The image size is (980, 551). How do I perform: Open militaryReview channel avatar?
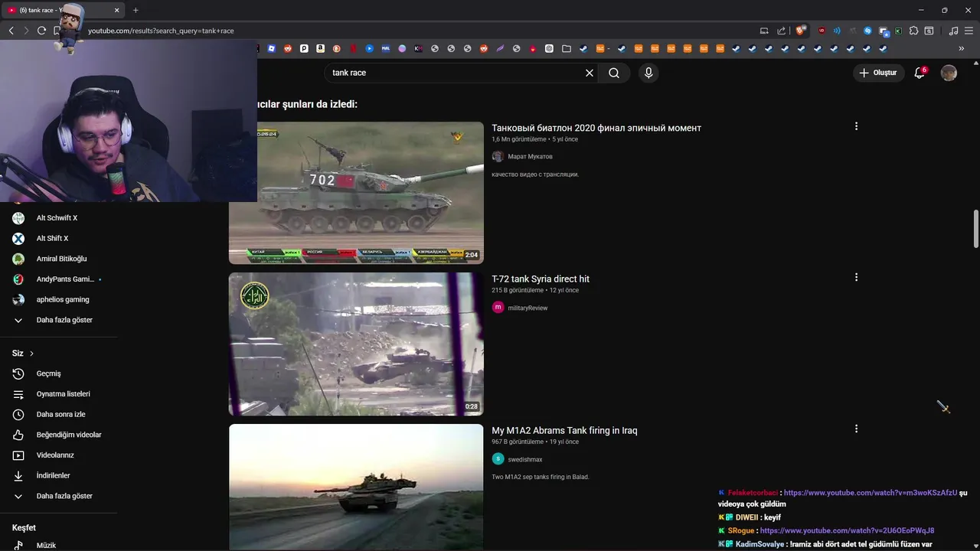(498, 308)
